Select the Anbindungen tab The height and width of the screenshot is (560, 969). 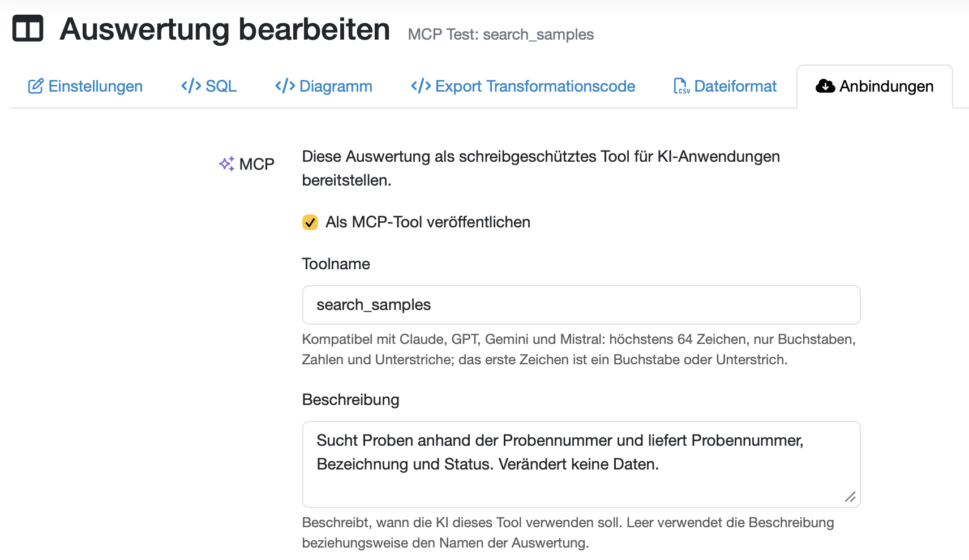(874, 87)
